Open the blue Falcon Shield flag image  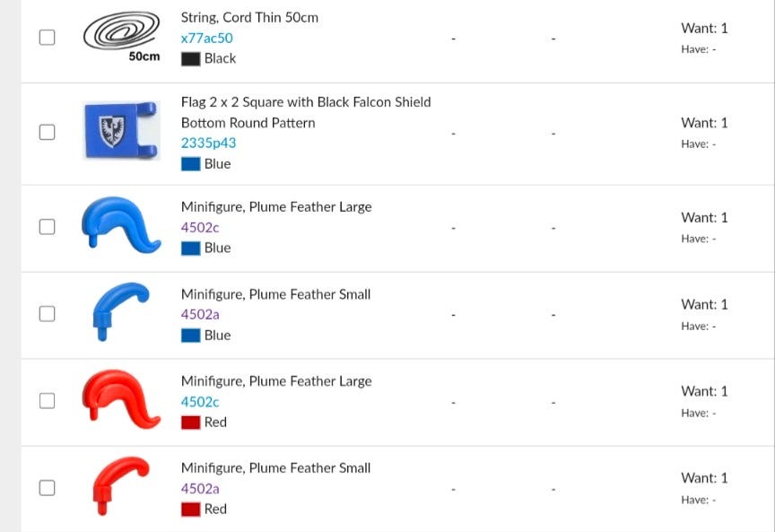[122, 130]
